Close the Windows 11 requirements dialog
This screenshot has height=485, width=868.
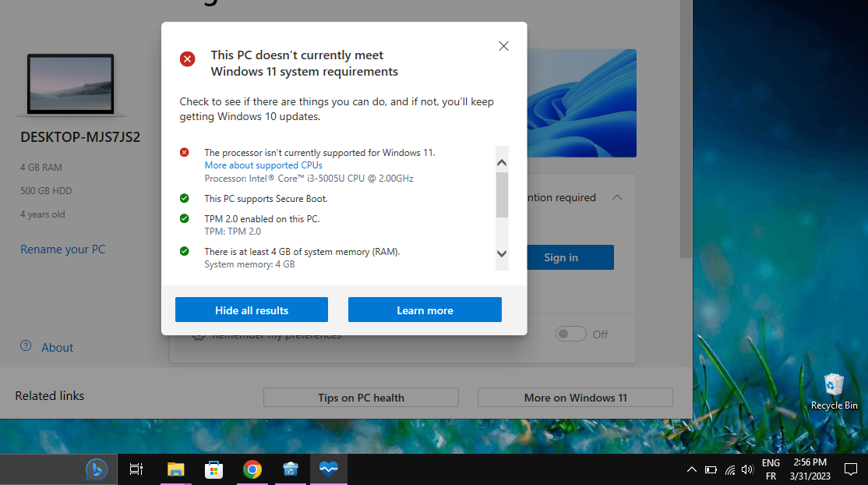pyautogui.click(x=503, y=46)
